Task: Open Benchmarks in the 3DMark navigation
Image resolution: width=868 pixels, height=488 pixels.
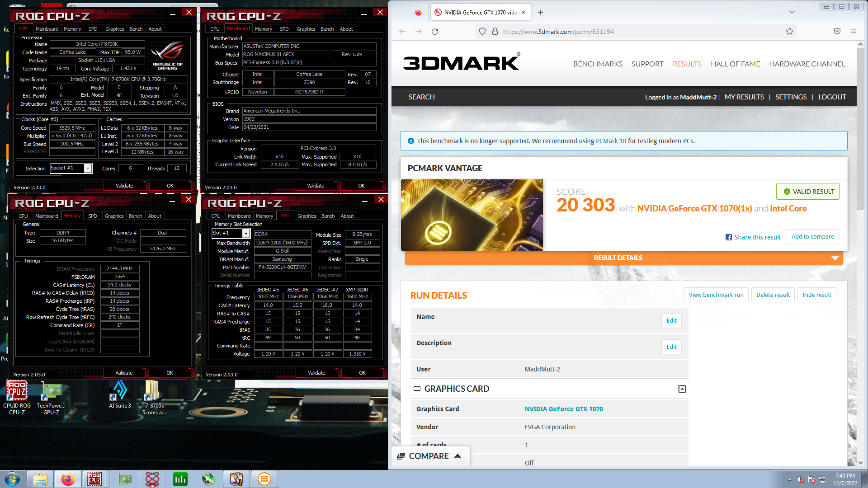Action: [x=598, y=64]
